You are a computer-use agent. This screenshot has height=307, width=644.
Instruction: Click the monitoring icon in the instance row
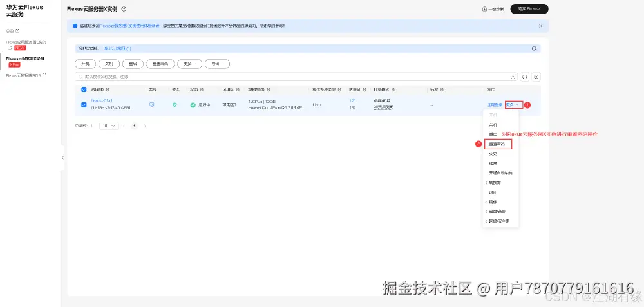pos(151,105)
